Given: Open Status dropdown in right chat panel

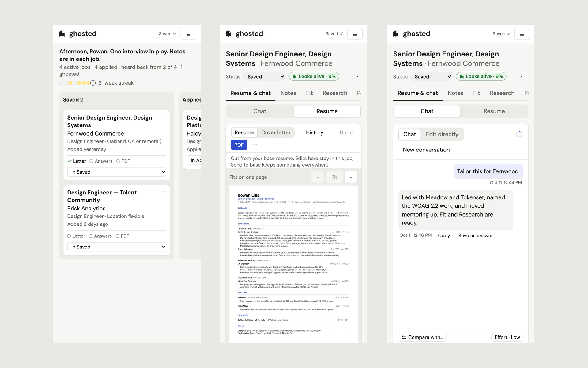Looking at the screenshot, I should (x=432, y=77).
